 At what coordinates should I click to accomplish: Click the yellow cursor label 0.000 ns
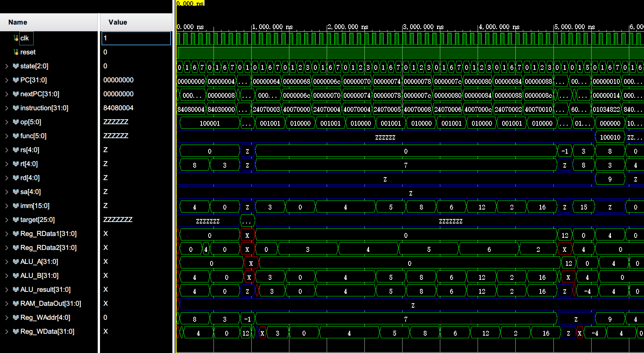[190, 3]
